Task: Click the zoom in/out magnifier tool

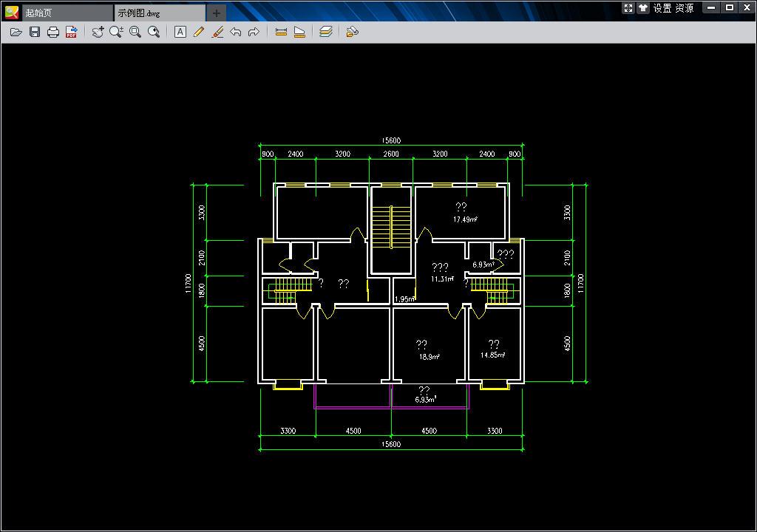Action: click(x=116, y=32)
